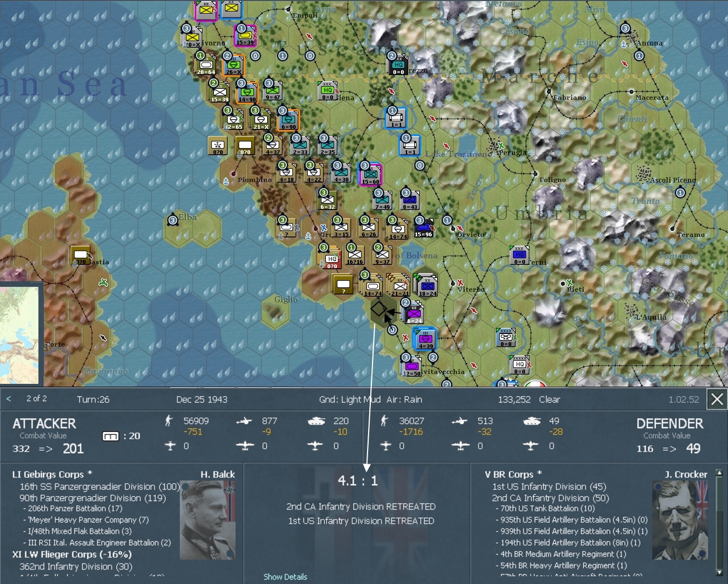Screen dimensions: 728x584
Task: Select the 21=X olive counter
Action: coord(261,120)
